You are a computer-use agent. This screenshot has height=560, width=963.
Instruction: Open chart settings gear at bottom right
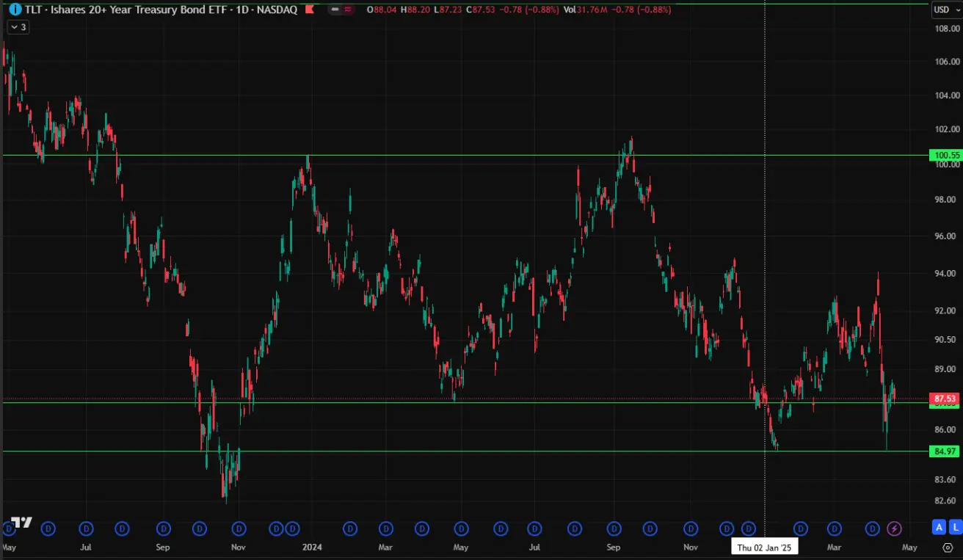pos(947,548)
